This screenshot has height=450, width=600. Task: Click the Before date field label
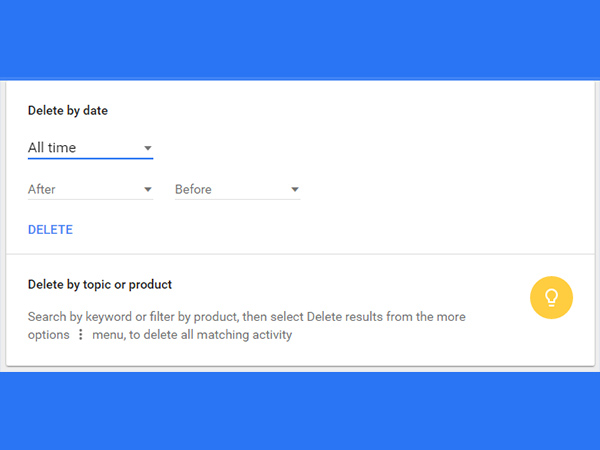(195, 189)
